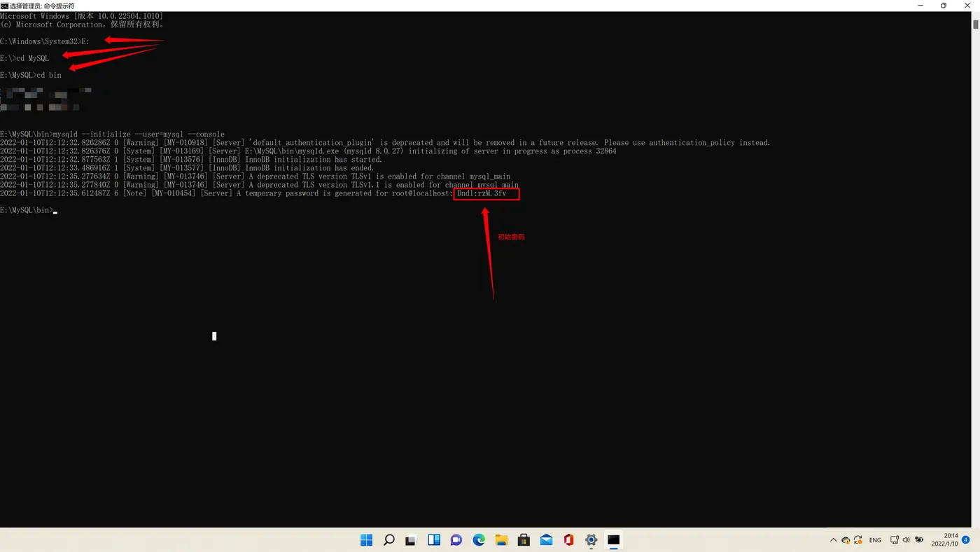Click the orange update tray icon
The image size is (980, 552).
pyautogui.click(x=858, y=540)
